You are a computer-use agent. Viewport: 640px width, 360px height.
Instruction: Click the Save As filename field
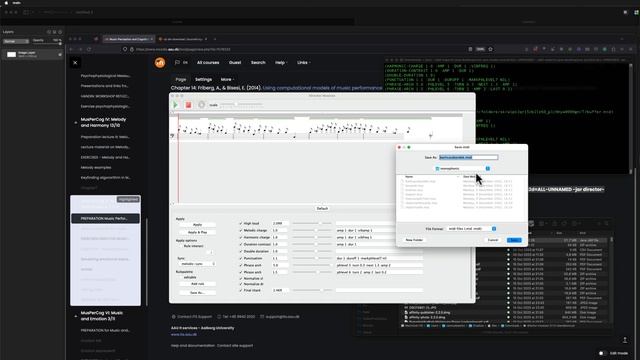[x=469, y=157]
